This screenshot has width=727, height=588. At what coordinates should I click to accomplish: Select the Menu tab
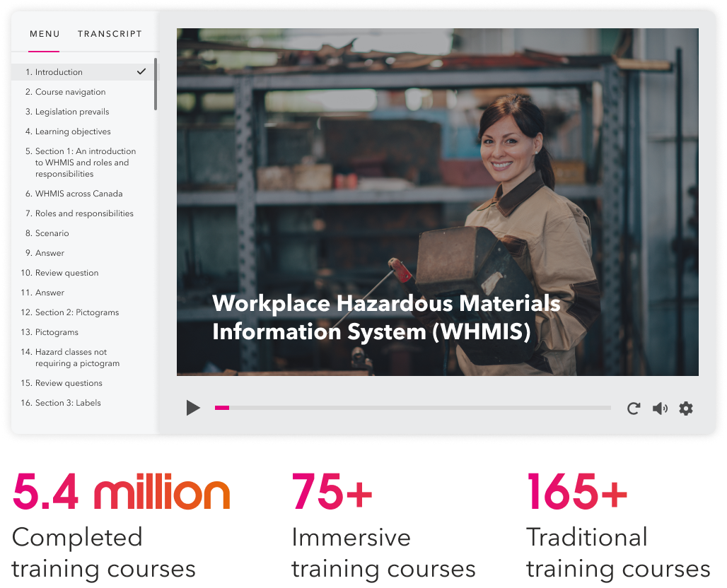pyautogui.click(x=44, y=34)
